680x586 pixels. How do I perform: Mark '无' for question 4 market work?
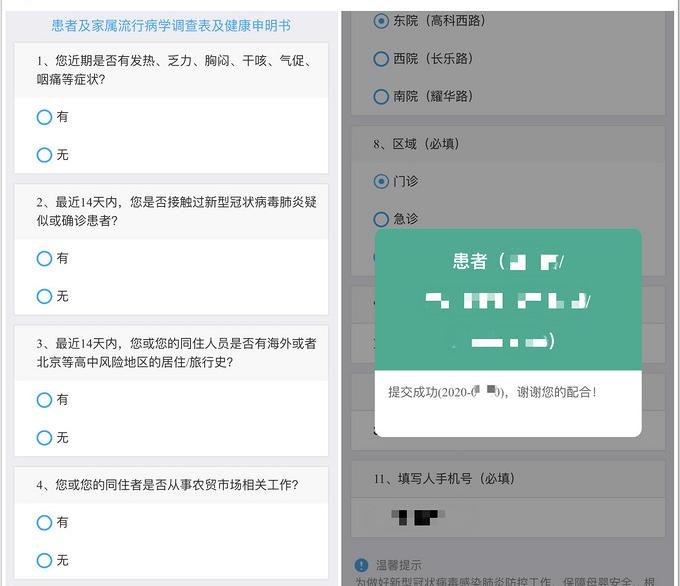(x=44, y=560)
